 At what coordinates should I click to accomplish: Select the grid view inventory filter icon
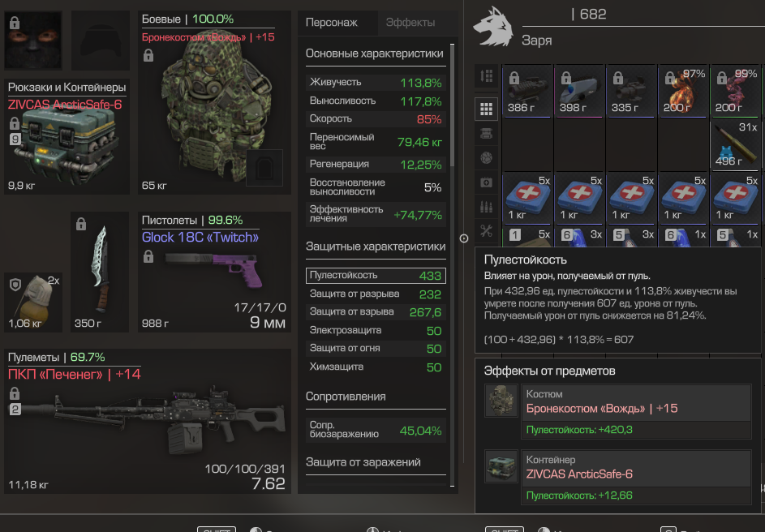coord(486,109)
